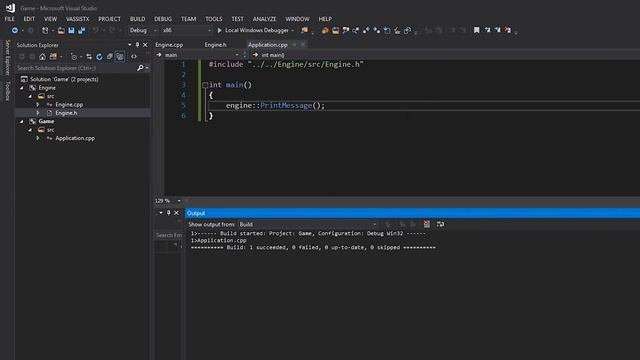The image size is (640, 360).
Task: Open the BUILD menu
Action: point(137,19)
